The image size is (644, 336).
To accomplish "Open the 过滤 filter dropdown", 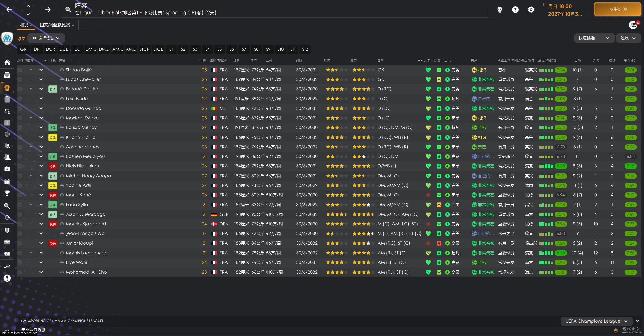I will point(628,38).
